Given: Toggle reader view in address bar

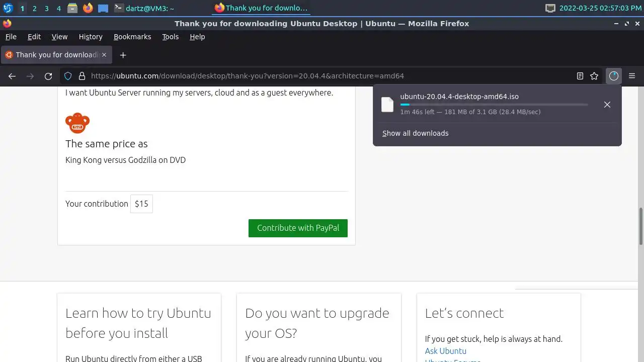Looking at the screenshot, I should (580, 76).
